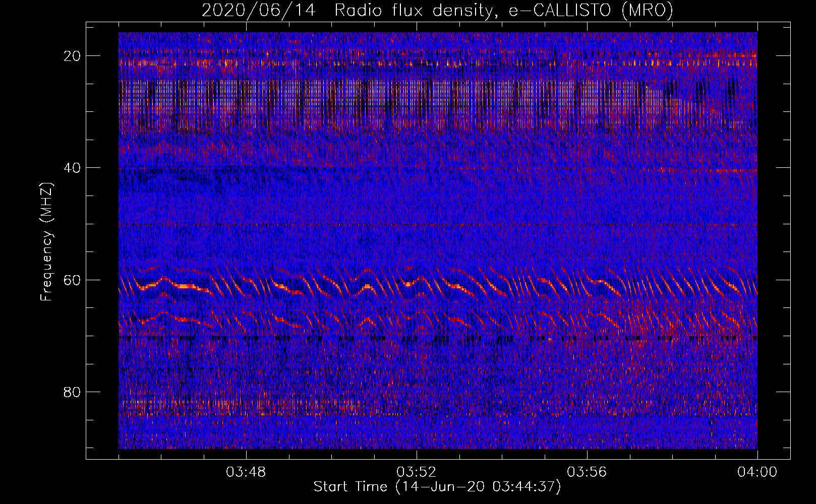This screenshot has height=504, width=816.
Task: Click the plot title '2020/06/14 Radio flux density, e-CALLISTO (MRO)'
Action: [x=437, y=10]
